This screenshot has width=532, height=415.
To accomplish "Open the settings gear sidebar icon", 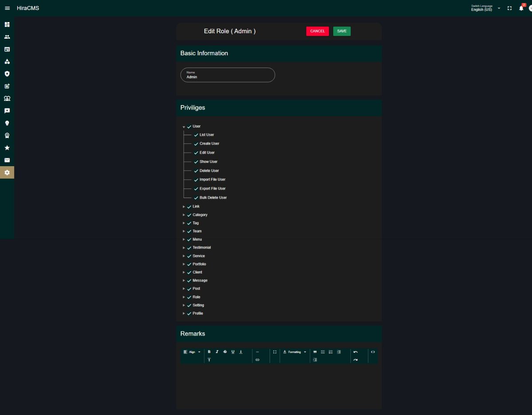I will 7,172.
